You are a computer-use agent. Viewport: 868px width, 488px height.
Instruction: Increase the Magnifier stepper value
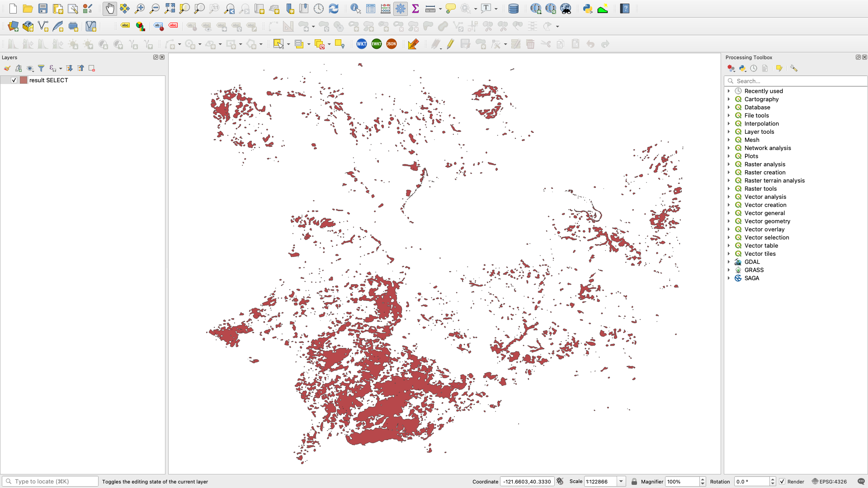(x=703, y=479)
